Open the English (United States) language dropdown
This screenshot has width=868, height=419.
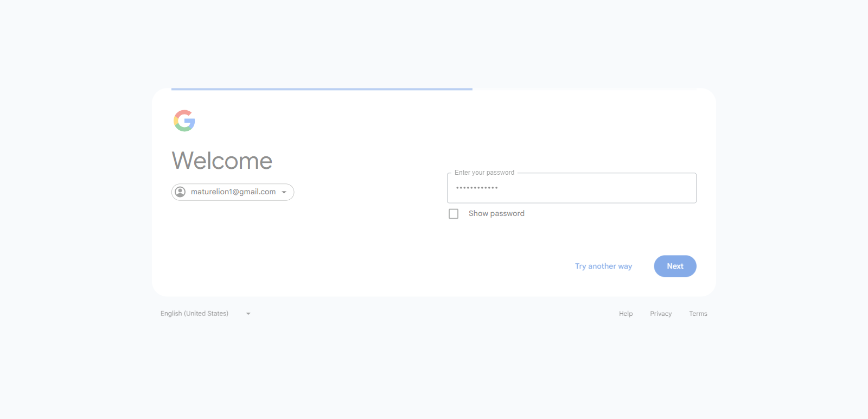(x=206, y=314)
